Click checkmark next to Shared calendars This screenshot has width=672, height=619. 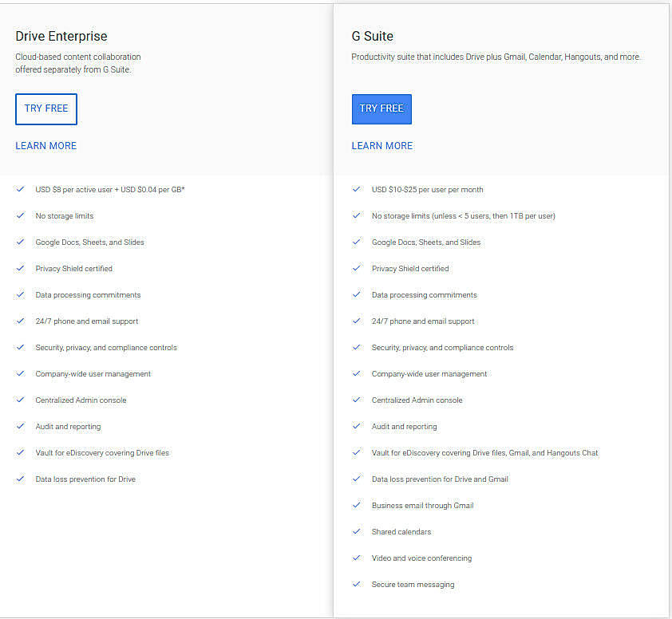[x=357, y=532]
